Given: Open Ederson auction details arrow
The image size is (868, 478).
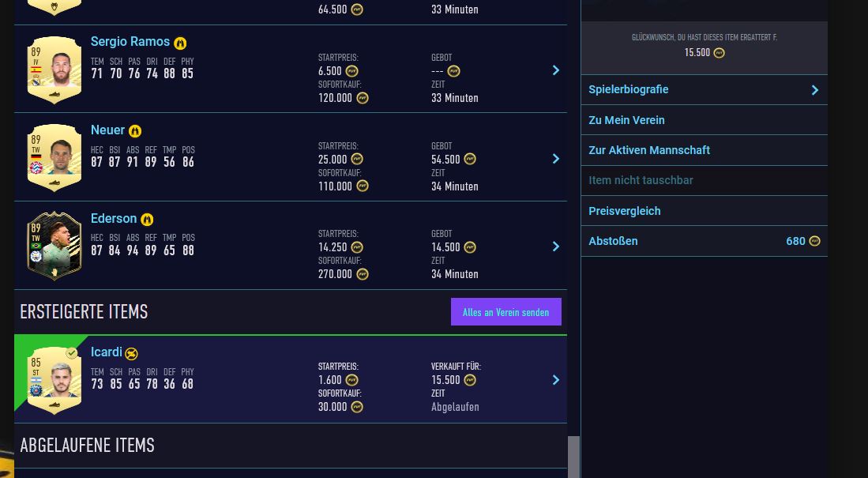Looking at the screenshot, I should point(556,247).
